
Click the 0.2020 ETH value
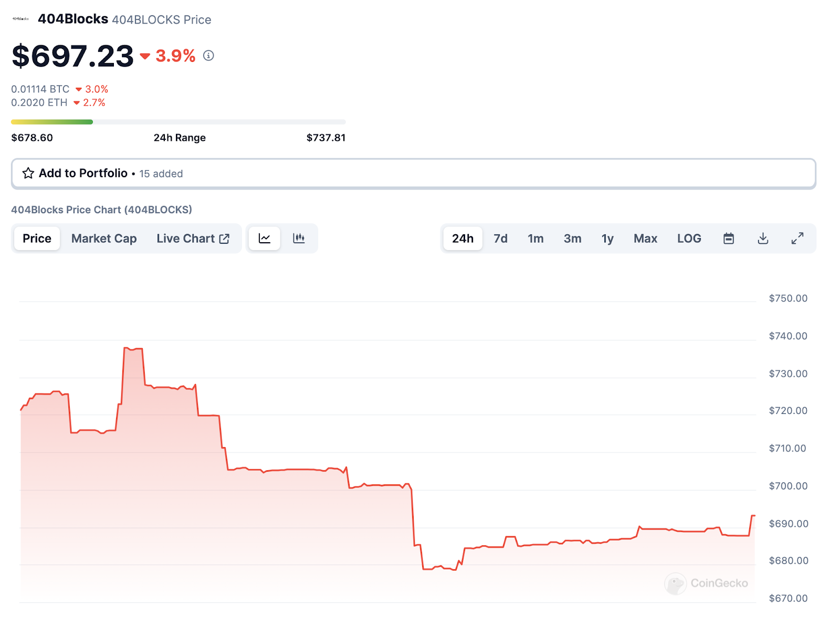pyautogui.click(x=39, y=102)
